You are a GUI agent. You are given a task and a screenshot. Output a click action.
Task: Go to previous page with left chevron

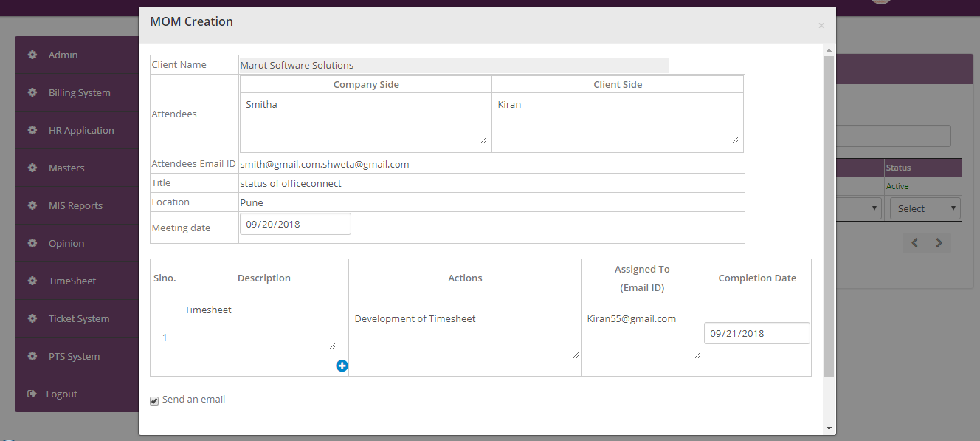(x=914, y=243)
